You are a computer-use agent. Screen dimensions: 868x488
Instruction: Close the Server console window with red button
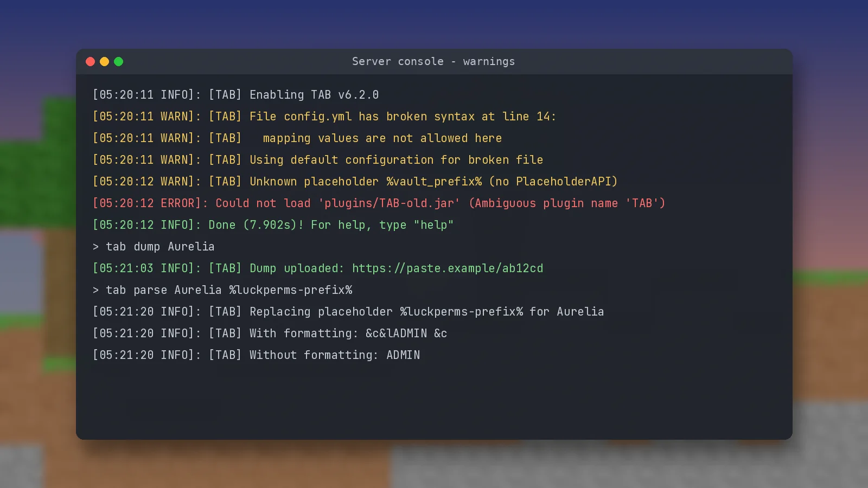coord(91,62)
